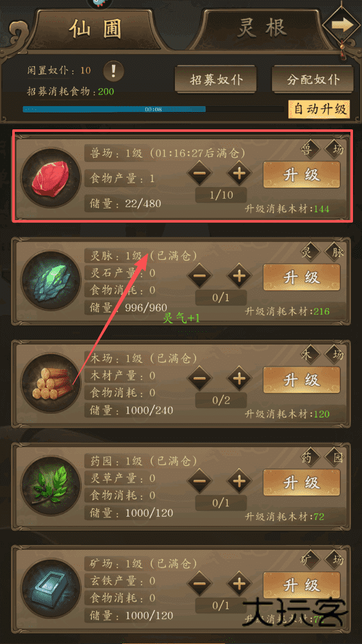Click the iron ingot icon for 矿场
Screen dimensions: 362x644
[51, 589]
